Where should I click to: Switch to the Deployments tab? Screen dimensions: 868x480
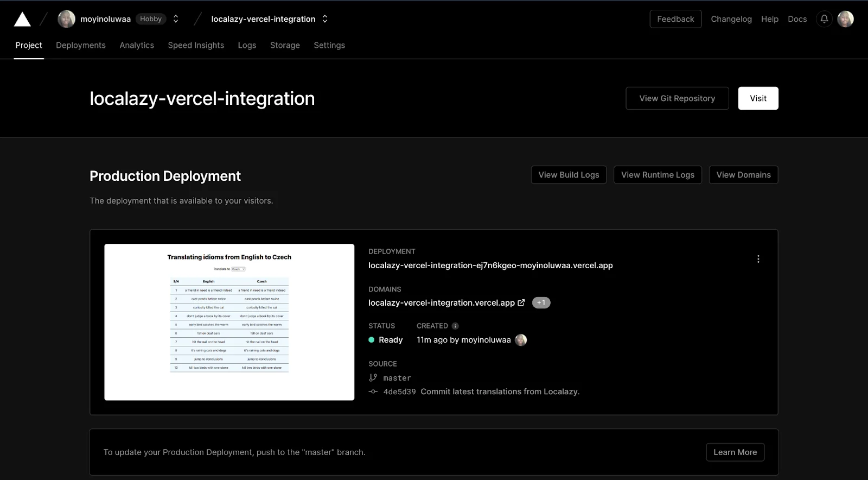tap(81, 45)
